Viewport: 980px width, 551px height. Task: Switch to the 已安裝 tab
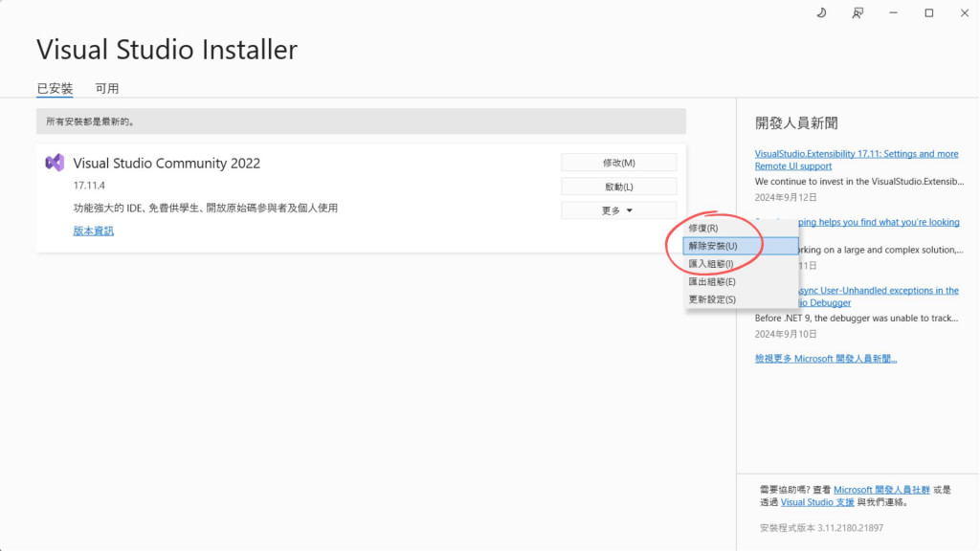point(55,88)
